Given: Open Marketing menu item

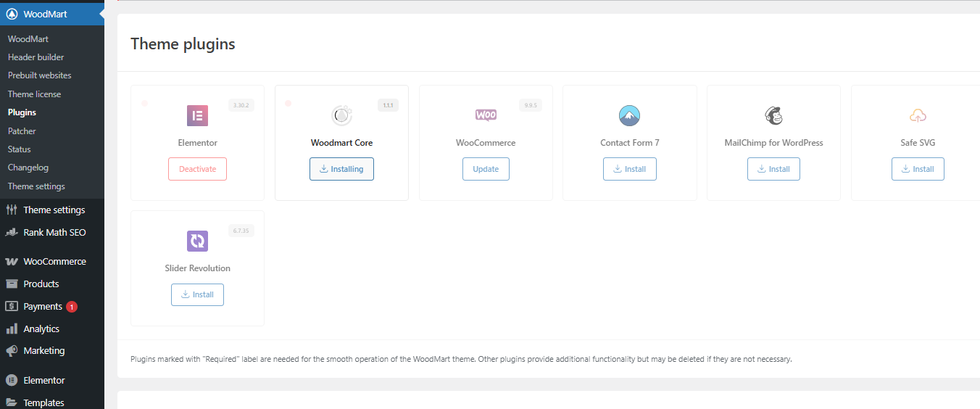Looking at the screenshot, I should click(44, 350).
